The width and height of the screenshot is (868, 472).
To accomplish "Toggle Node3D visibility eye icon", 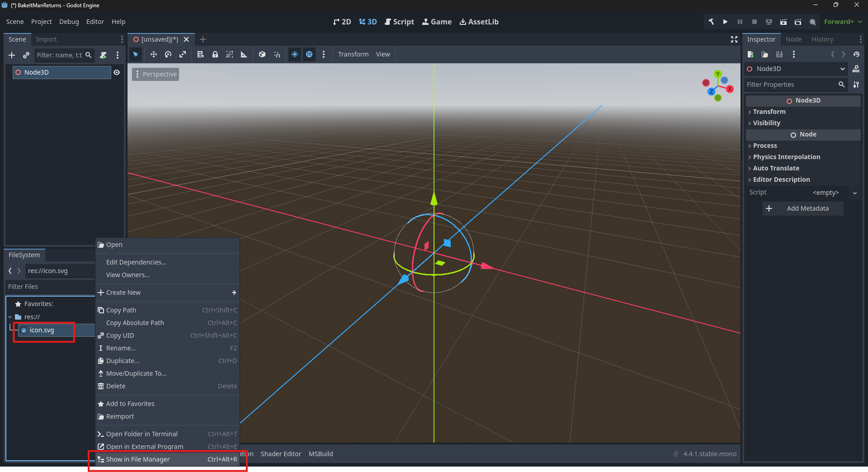I will pyautogui.click(x=117, y=72).
